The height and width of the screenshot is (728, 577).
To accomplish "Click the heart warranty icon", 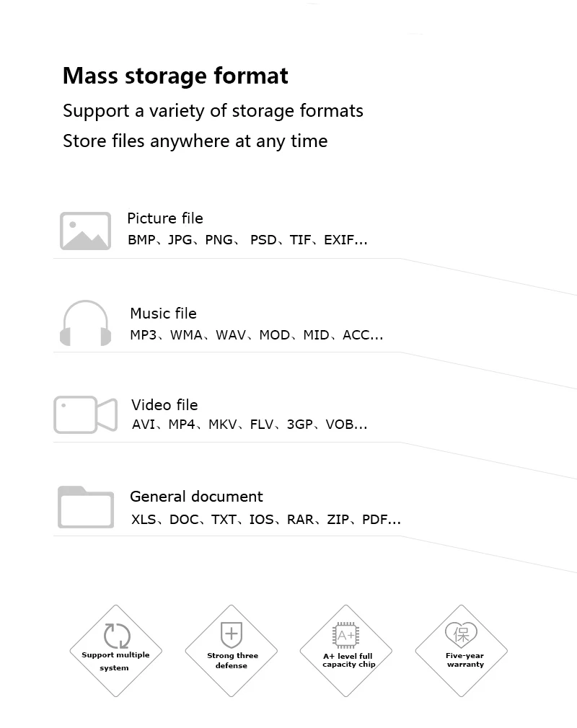I will click(462, 635).
